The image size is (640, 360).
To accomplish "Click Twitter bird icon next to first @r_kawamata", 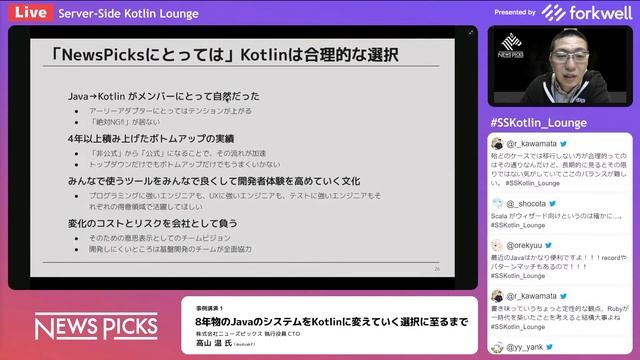I will coord(564,144).
